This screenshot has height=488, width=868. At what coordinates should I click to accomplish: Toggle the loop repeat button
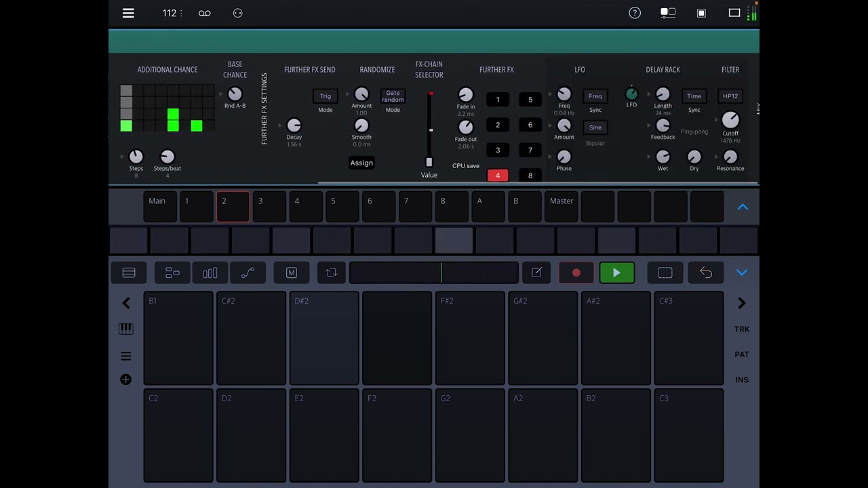click(332, 272)
